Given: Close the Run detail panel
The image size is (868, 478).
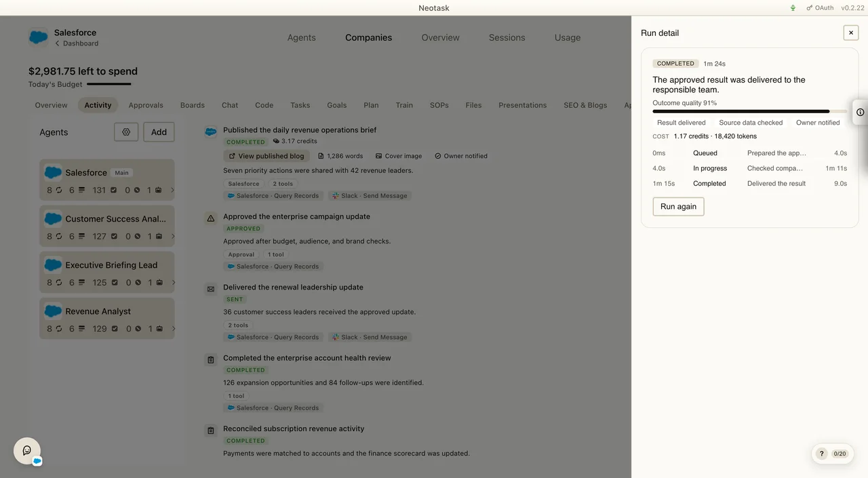Looking at the screenshot, I should pyautogui.click(x=851, y=33).
